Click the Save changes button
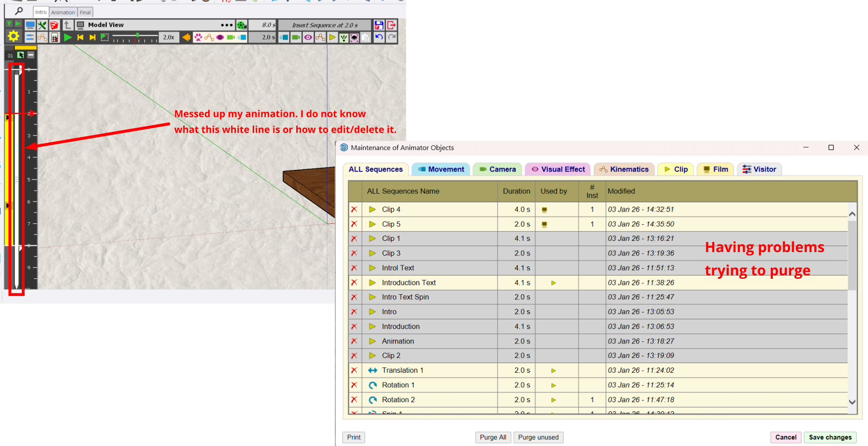Viewport: 868px width, 446px height. (830, 437)
